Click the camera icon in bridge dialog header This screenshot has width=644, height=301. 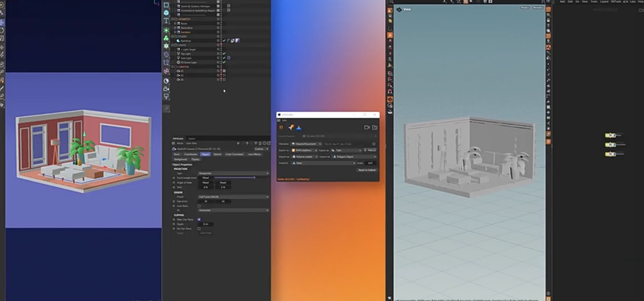pos(367,127)
